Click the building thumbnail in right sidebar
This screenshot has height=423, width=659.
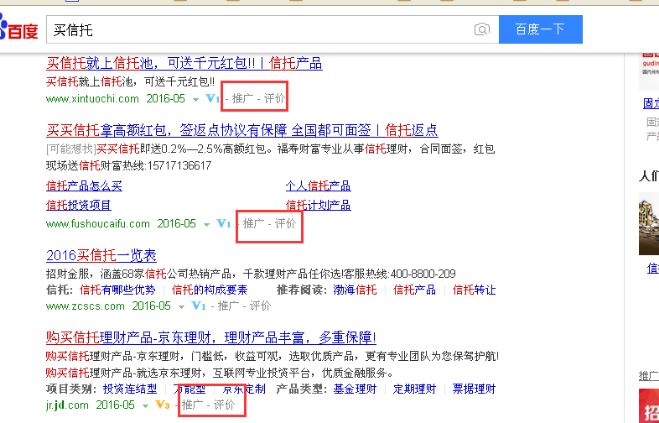pyautogui.click(x=649, y=224)
